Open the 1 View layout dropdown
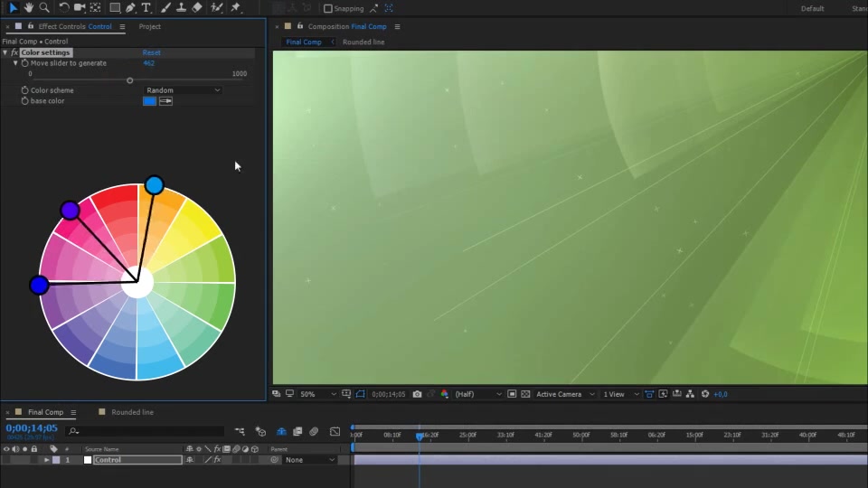 [620, 394]
